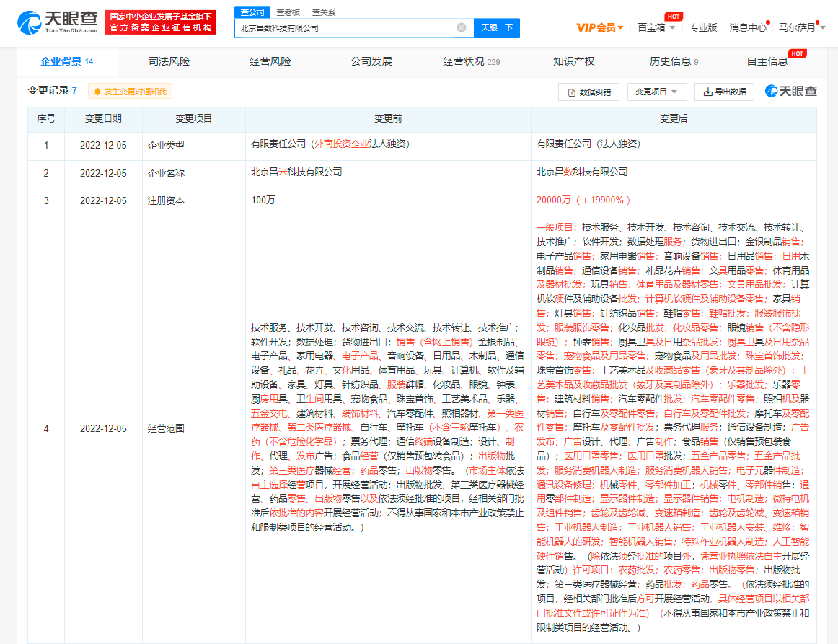The image size is (838, 644).
Task: Click the 导出数据 export button
Action: pyautogui.click(x=724, y=92)
